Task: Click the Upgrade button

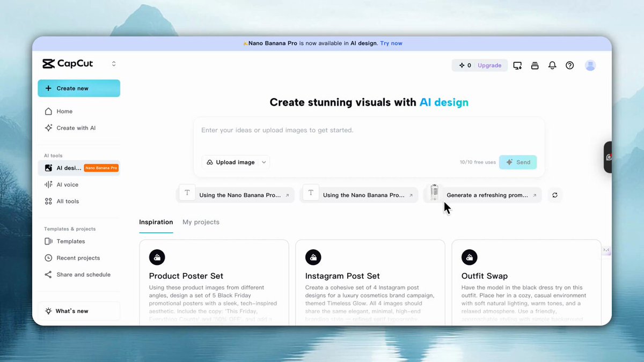Action: (x=489, y=65)
